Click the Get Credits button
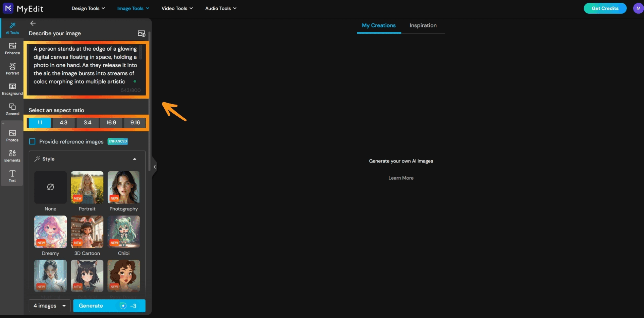Screen dimensions: 644x318 (605, 8)
